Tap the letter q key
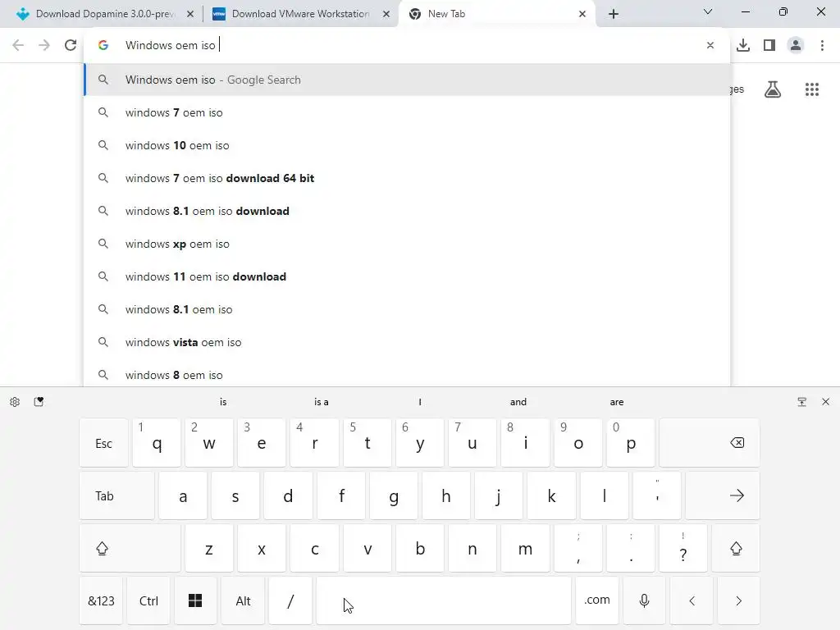The width and height of the screenshot is (840, 630). pyautogui.click(x=157, y=442)
